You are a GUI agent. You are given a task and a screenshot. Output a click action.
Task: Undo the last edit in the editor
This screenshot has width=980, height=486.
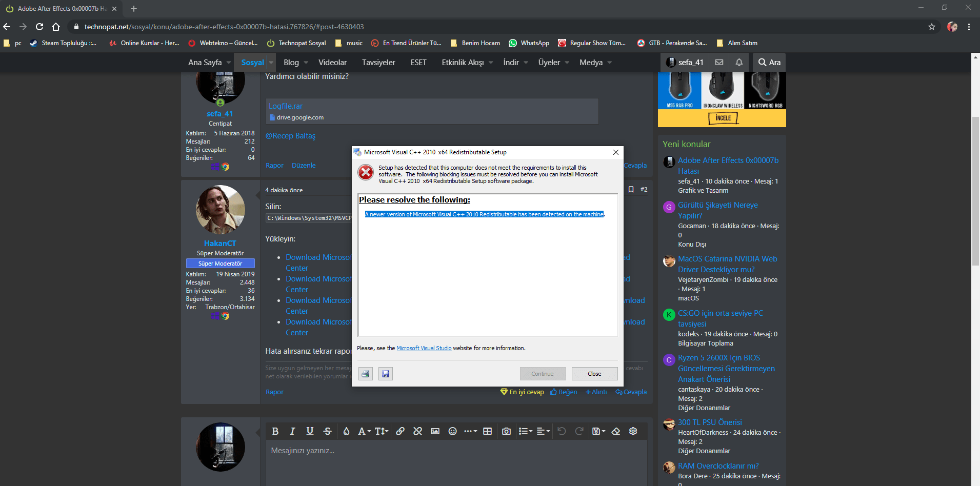coord(562,431)
